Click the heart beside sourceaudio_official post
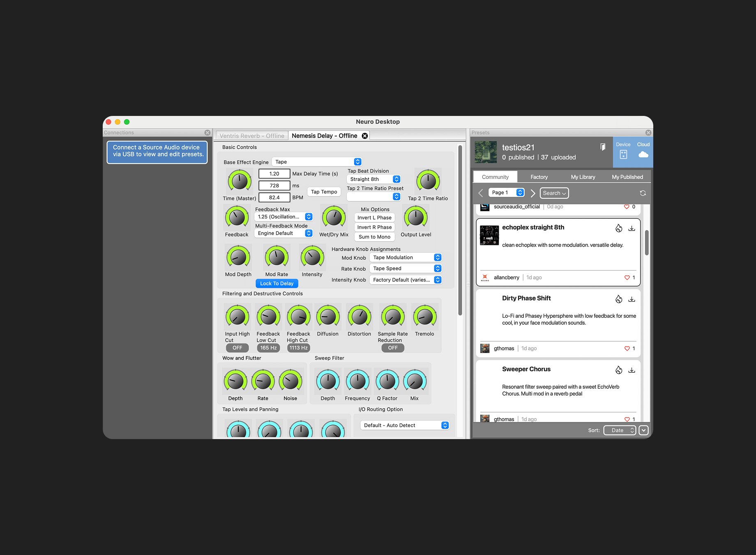 (627, 207)
